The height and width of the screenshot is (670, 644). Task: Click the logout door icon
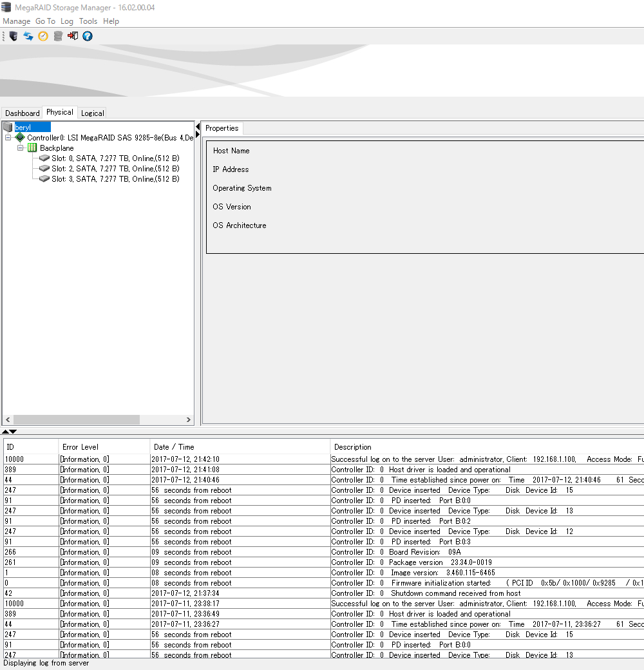tap(73, 36)
